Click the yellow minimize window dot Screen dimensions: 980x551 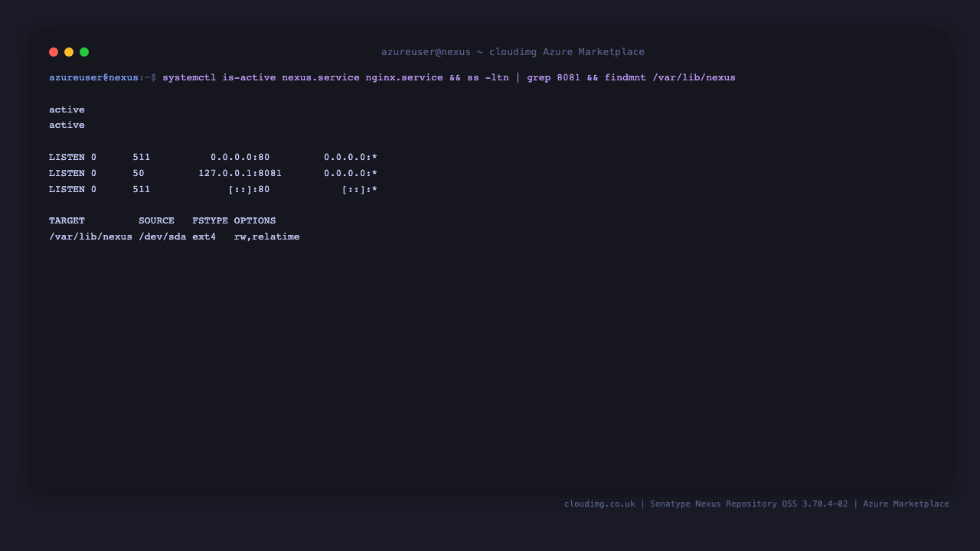pos(69,52)
